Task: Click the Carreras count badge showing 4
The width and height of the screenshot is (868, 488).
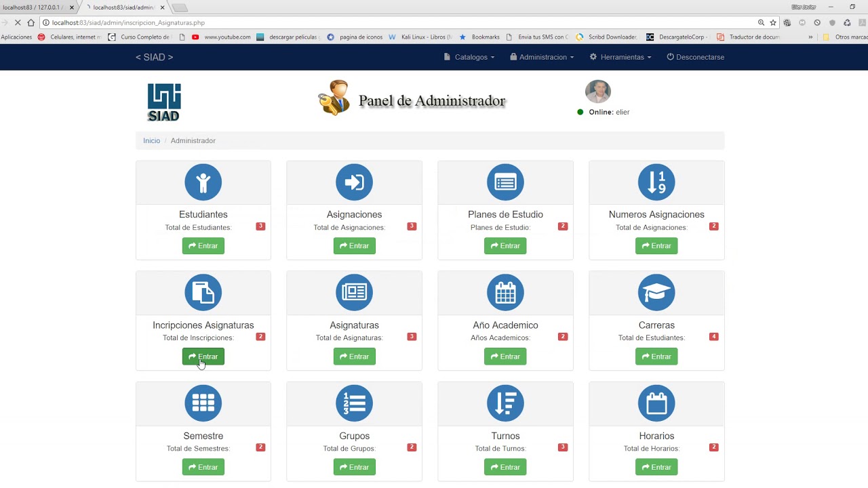Action: click(713, 337)
